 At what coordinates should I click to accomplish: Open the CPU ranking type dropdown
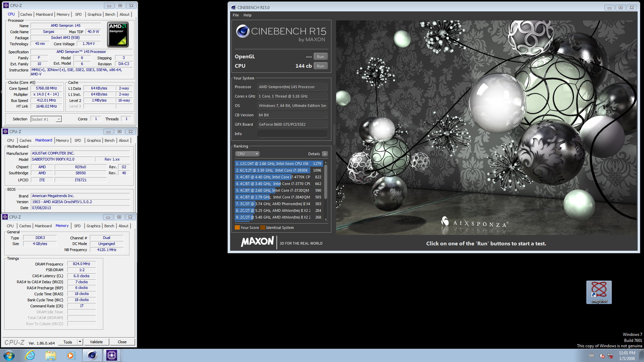pyautogui.click(x=247, y=154)
